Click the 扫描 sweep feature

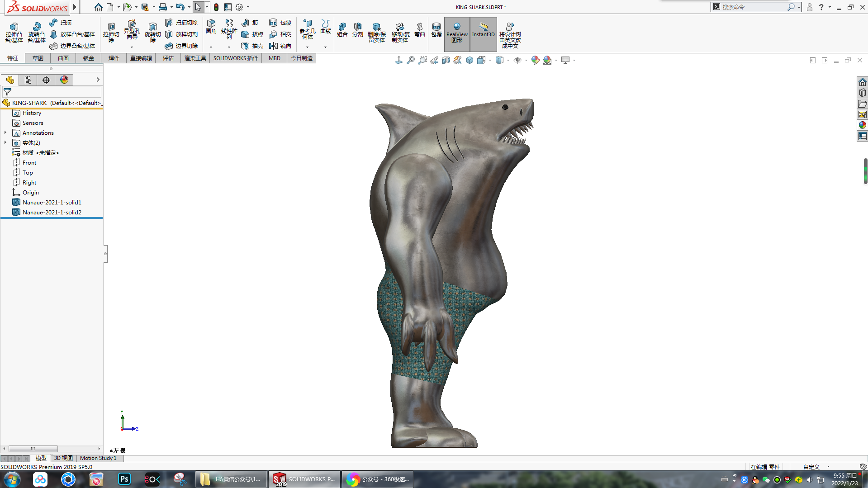(61, 22)
